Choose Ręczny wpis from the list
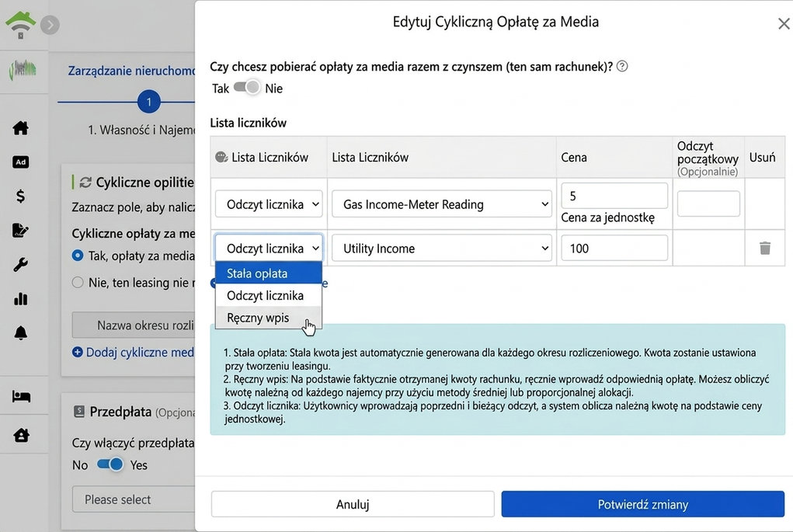793x532 pixels. [269, 318]
